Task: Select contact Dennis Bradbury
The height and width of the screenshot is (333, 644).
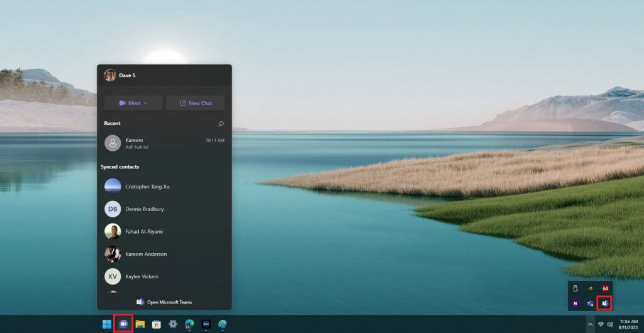Action: [x=164, y=209]
